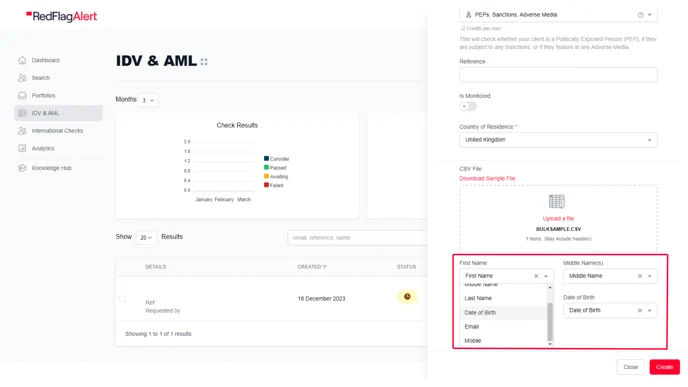Image resolution: width=688 pixels, height=387 pixels.
Task: Select IDV & AML sidebar item
Action: (x=59, y=113)
